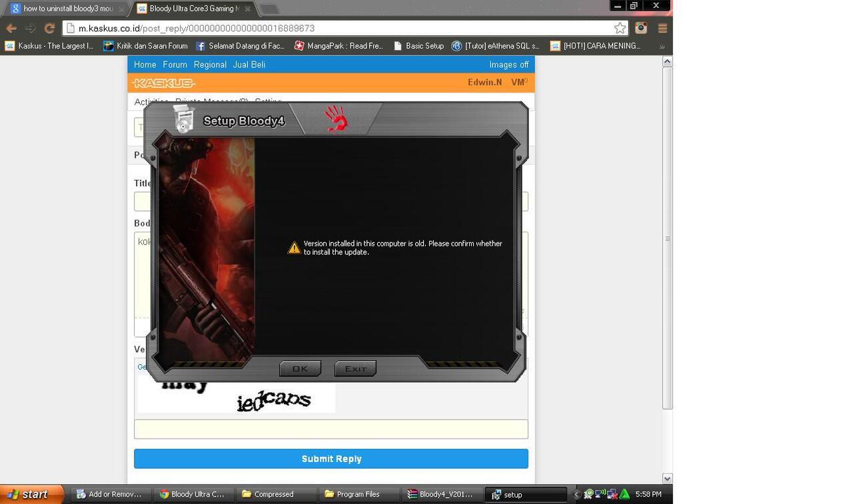Open a new Chrome tab
This screenshot has height=504, width=853.
click(269, 9)
